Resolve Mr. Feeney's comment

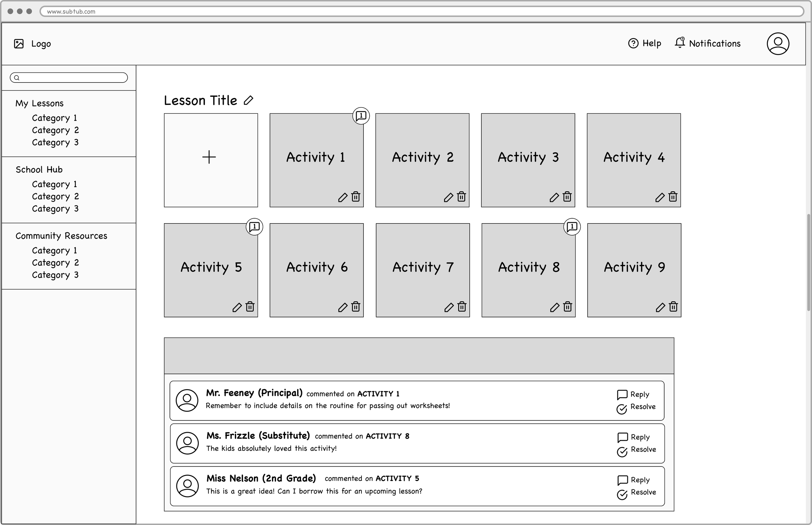(x=636, y=408)
